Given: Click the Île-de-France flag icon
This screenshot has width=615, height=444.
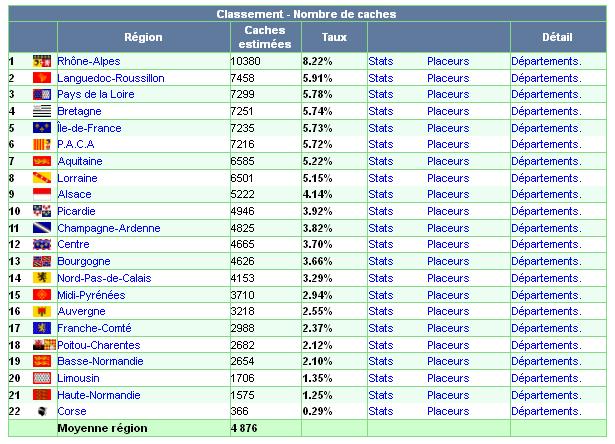Looking at the screenshot, I should pos(42,128).
